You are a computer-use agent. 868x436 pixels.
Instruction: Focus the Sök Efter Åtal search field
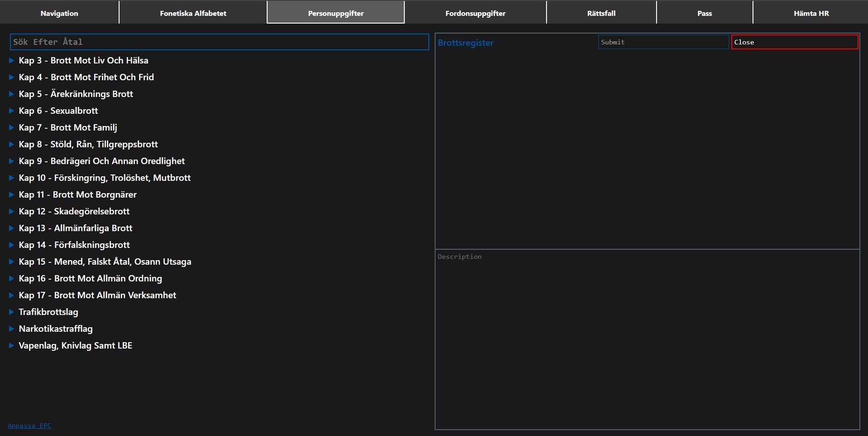(x=219, y=42)
